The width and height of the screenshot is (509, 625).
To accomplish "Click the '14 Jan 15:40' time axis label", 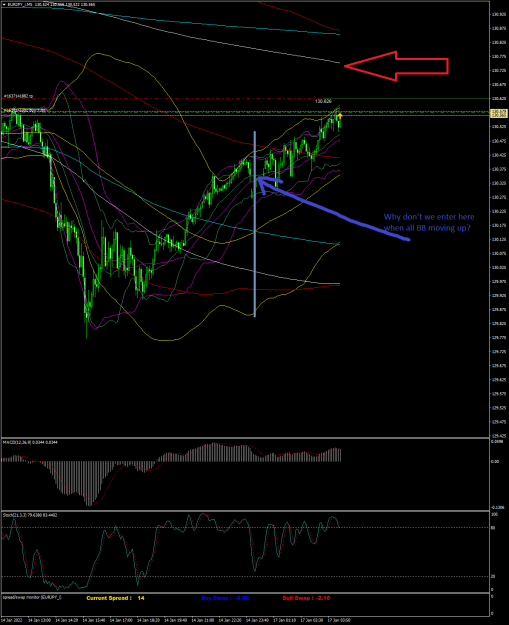I will click(92, 621).
